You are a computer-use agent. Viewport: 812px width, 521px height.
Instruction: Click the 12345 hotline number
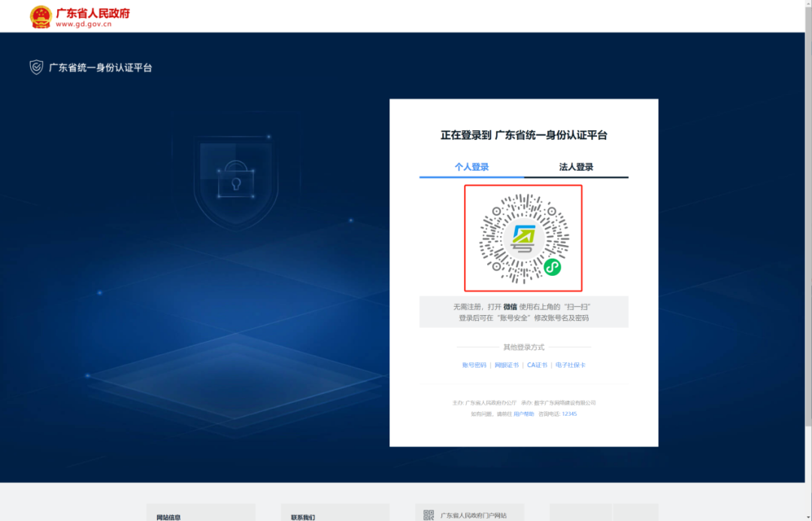(569, 414)
